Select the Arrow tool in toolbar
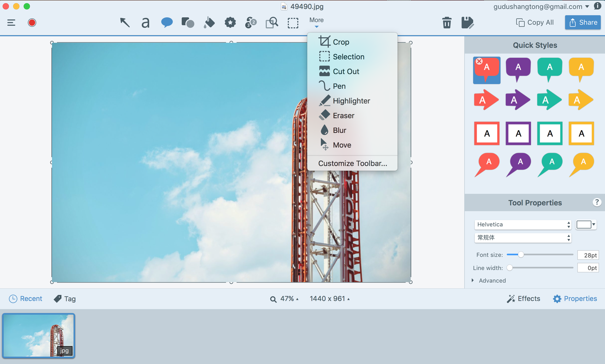The height and width of the screenshot is (364, 605). click(125, 23)
